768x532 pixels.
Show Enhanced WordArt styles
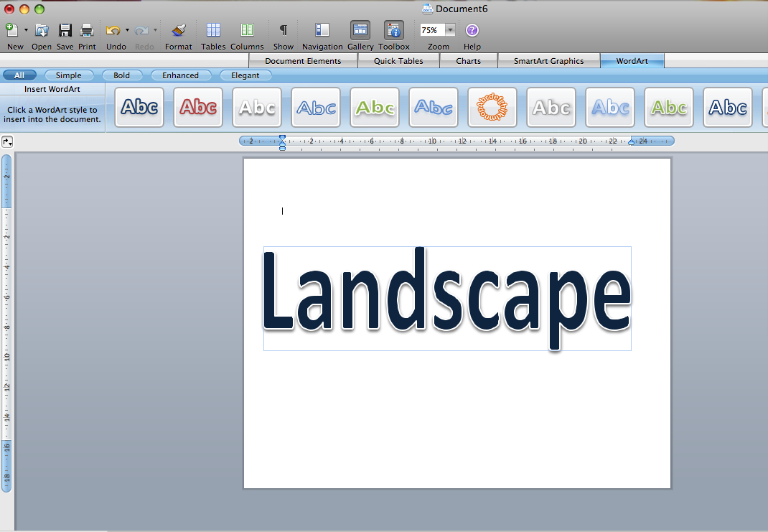(181, 75)
